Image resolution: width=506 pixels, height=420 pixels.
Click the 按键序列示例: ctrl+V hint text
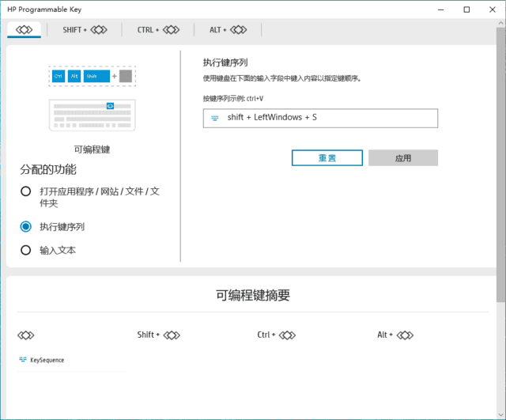point(233,98)
